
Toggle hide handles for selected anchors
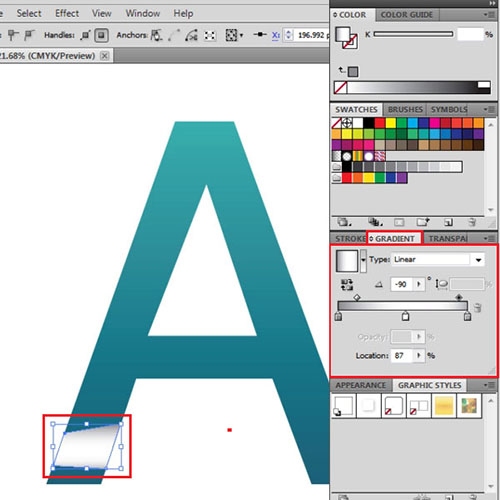point(101,35)
